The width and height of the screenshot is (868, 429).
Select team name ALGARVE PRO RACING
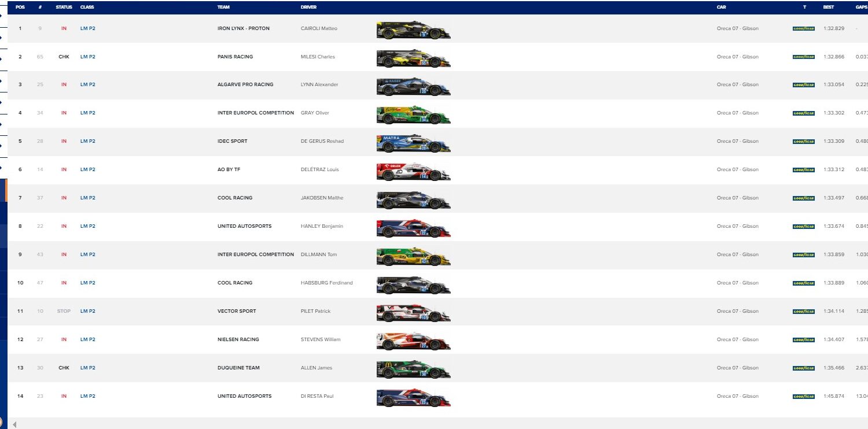point(245,84)
